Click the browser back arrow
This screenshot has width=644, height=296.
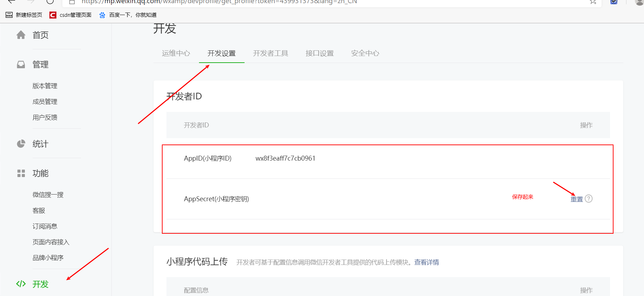coord(12,1)
